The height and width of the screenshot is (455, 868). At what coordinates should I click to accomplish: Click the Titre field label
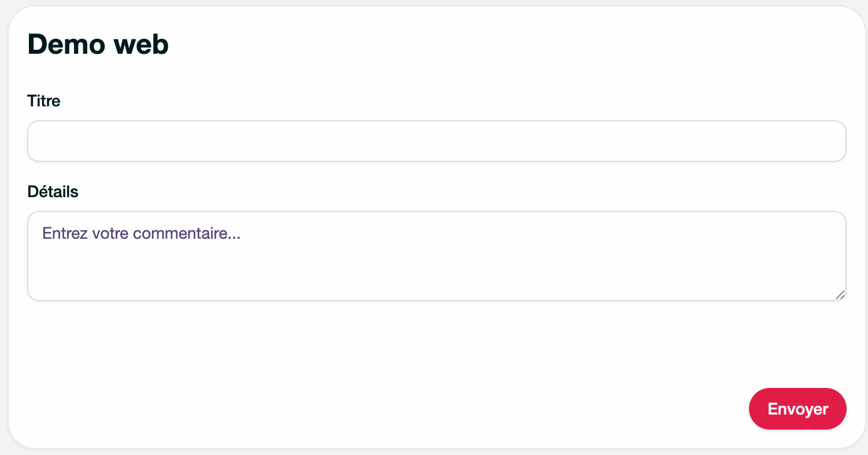click(x=44, y=101)
